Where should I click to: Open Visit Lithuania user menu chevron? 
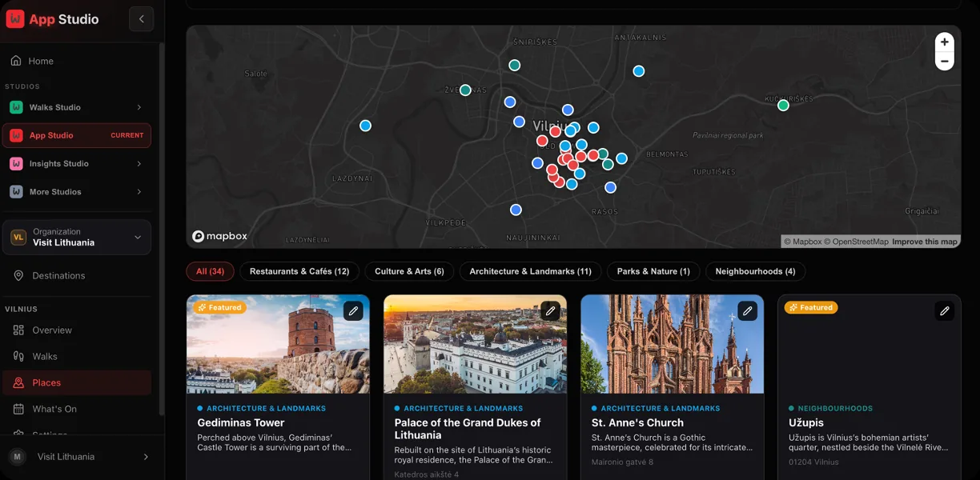tap(146, 457)
